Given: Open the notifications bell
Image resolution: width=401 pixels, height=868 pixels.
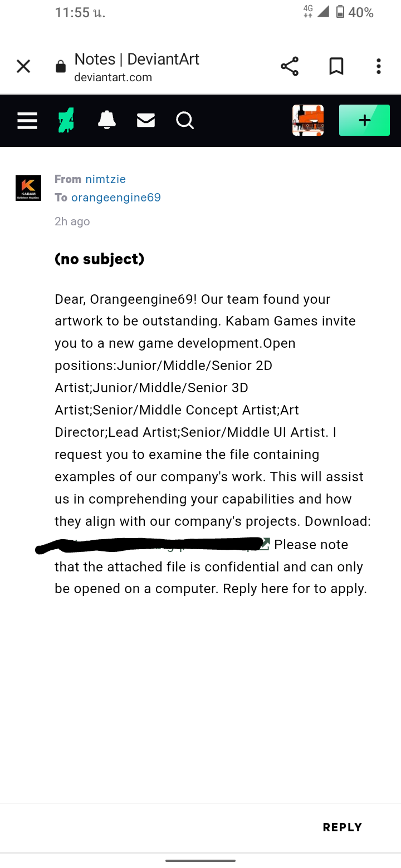Looking at the screenshot, I should 106,120.
